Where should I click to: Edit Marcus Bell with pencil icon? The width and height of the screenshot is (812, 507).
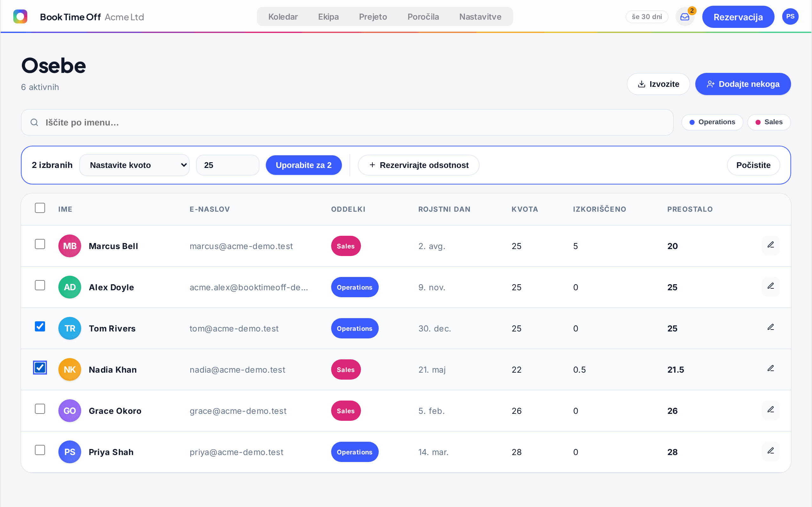tap(771, 245)
